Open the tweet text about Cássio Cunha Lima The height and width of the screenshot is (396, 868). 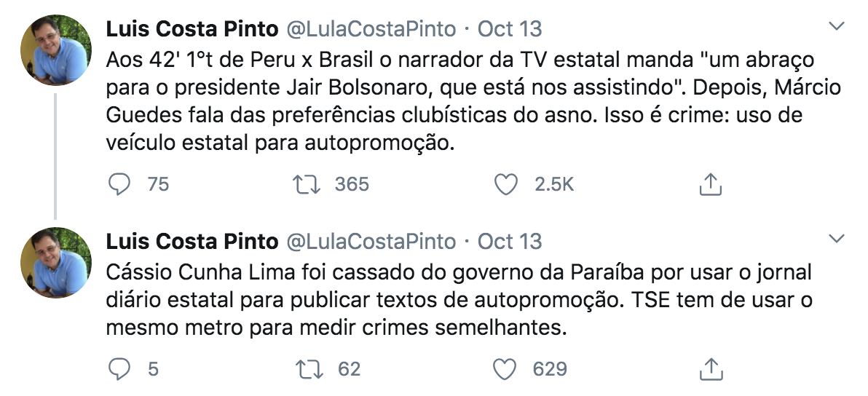(x=459, y=300)
